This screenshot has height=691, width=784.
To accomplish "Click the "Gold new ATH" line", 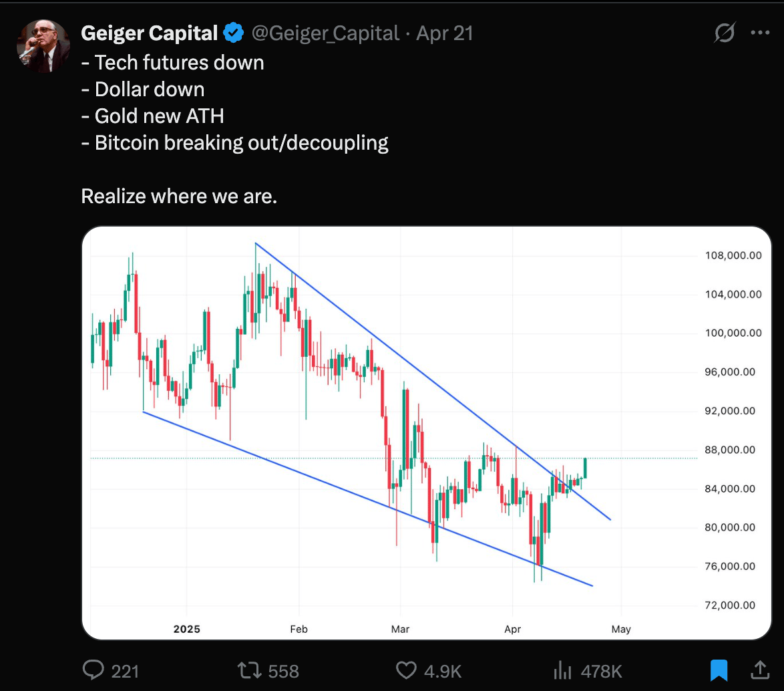I will [x=152, y=116].
